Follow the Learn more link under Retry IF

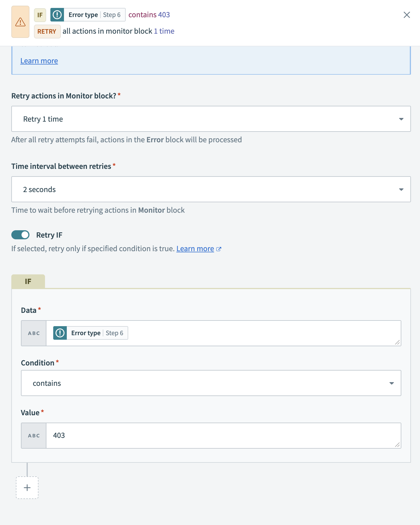coord(195,249)
